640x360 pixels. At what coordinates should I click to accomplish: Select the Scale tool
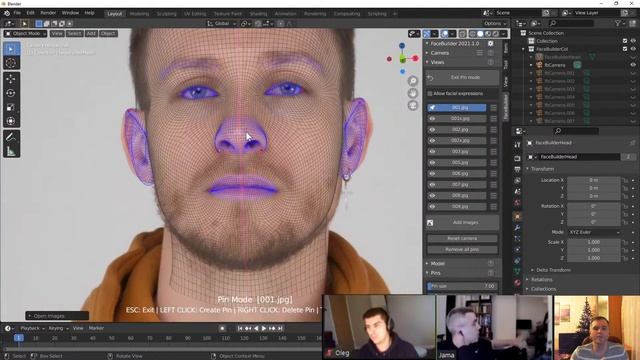pos(11,107)
